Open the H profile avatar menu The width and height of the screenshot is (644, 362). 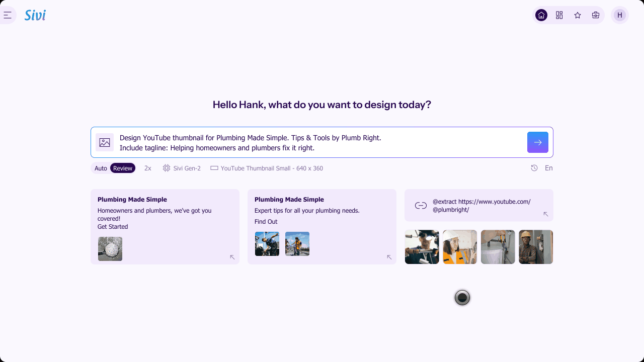[619, 15]
